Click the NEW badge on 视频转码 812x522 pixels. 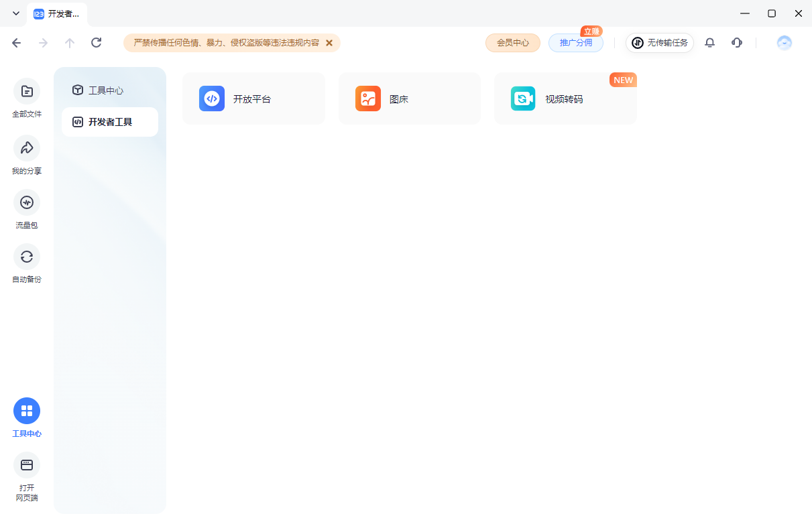point(623,80)
